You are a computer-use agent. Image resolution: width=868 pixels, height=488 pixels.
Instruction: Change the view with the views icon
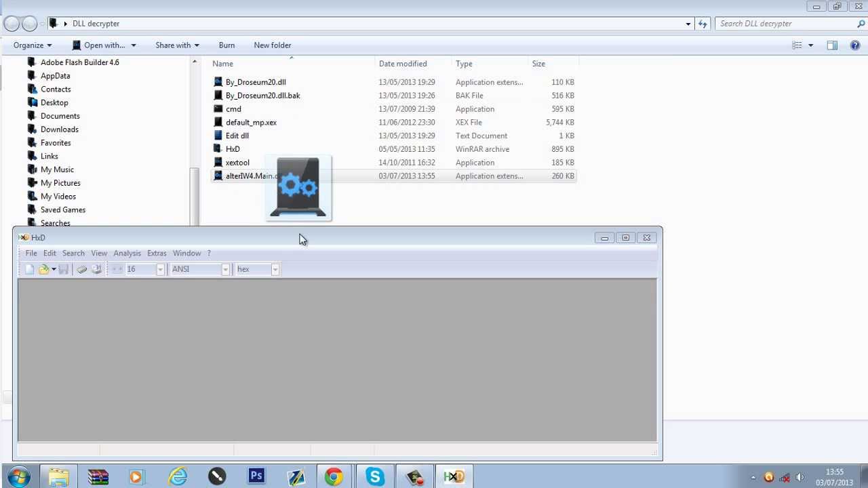[x=797, y=45]
